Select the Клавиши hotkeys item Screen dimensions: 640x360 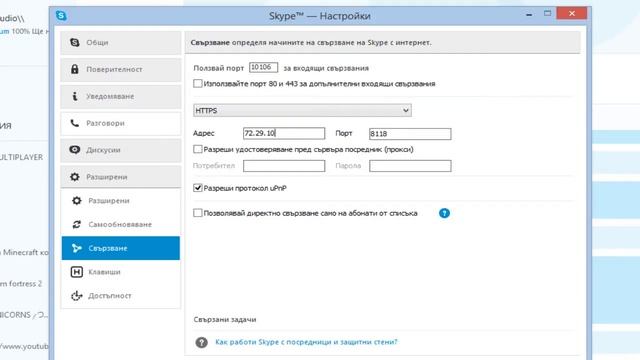(x=121, y=272)
